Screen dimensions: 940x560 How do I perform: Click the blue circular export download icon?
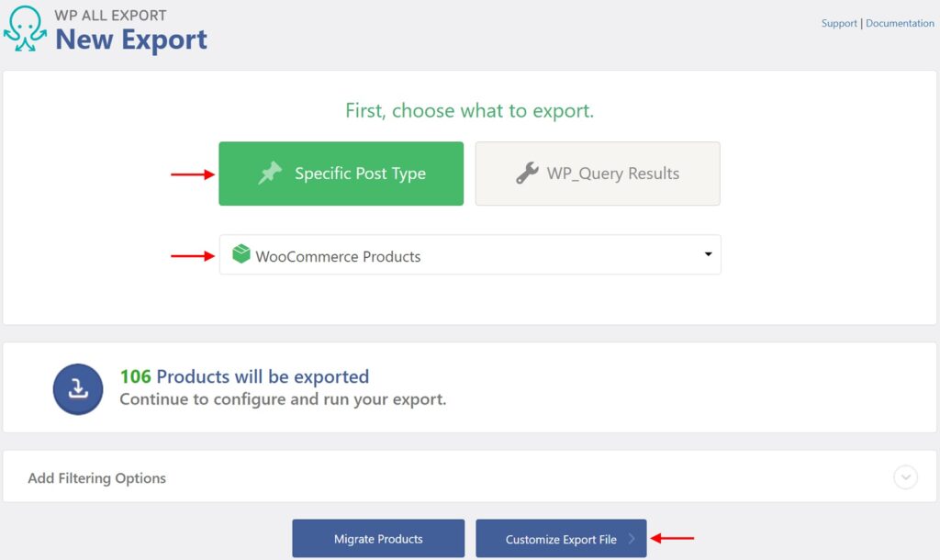(78, 389)
